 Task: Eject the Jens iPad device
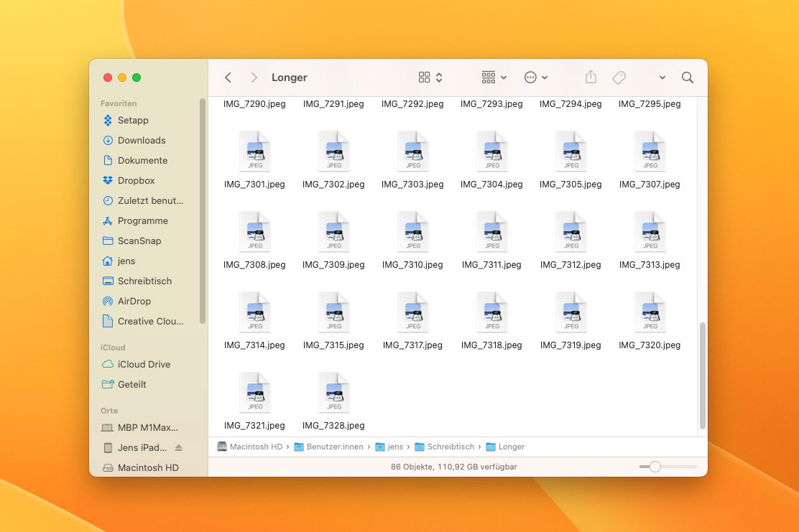(179, 448)
